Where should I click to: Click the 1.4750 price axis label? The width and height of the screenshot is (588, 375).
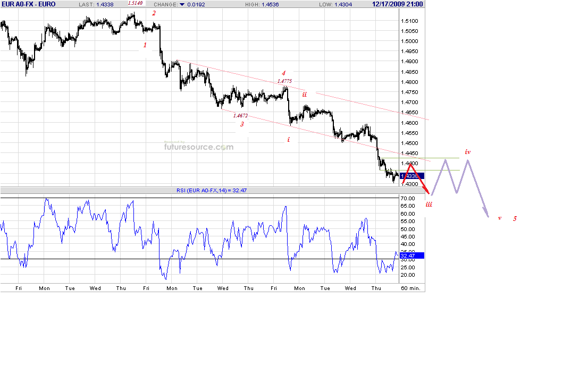coord(409,92)
